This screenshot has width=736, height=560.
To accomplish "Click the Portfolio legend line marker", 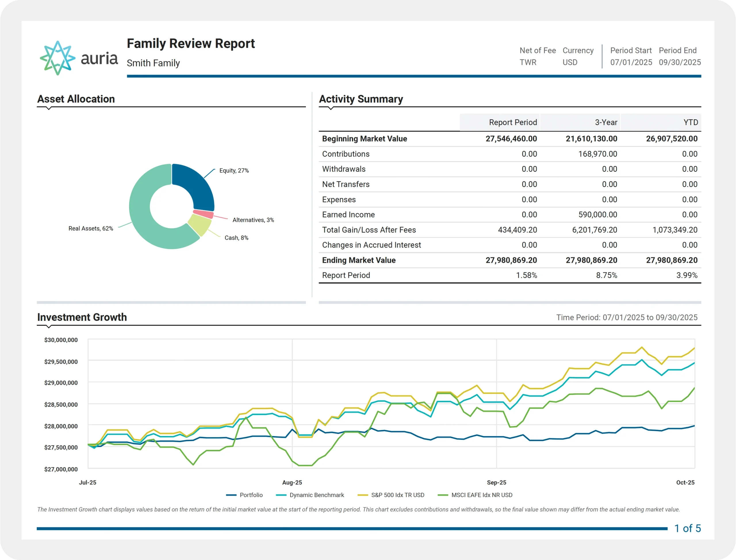I will point(231,495).
